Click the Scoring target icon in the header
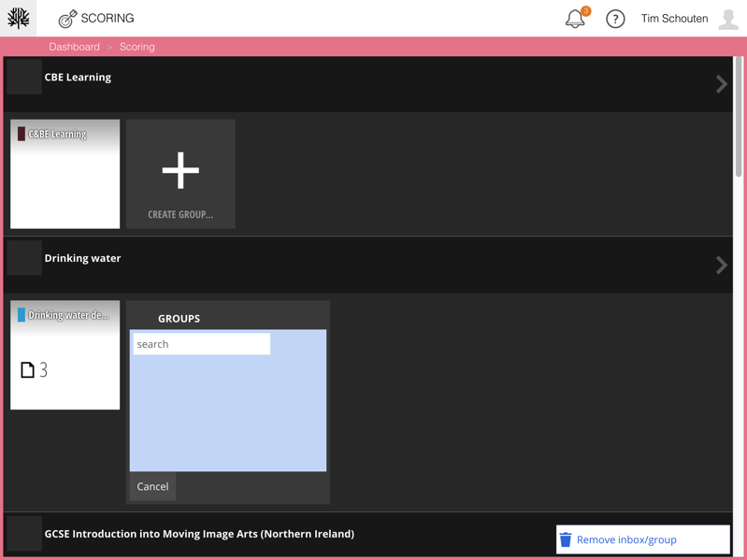The height and width of the screenshot is (560, 747). click(67, 19)
